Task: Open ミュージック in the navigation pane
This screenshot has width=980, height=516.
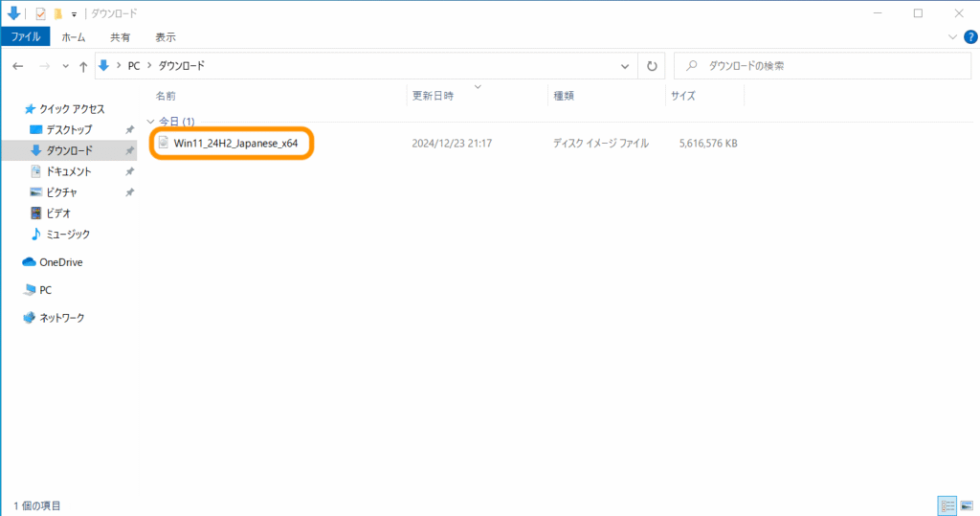Action: point(68,234)
